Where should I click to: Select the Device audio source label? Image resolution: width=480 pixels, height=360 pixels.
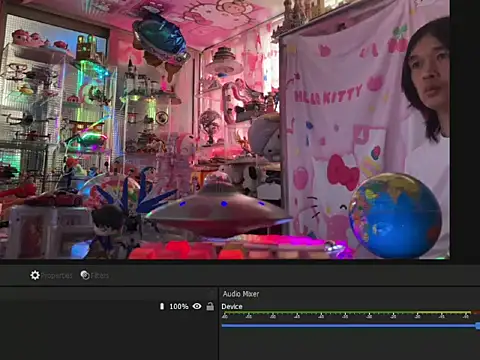(x=232, y=306)
